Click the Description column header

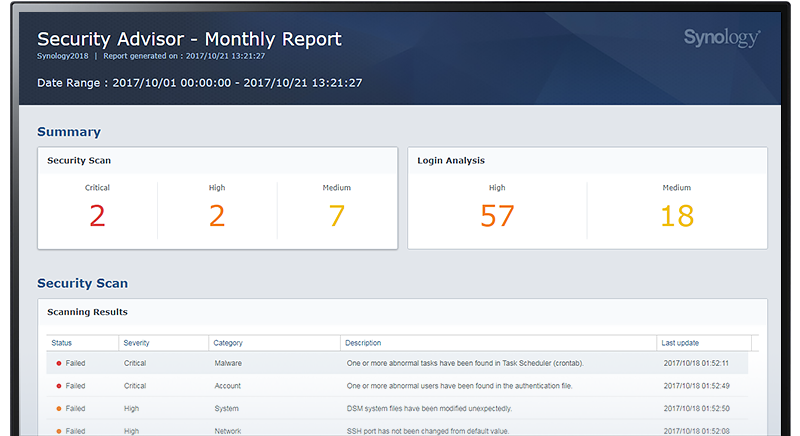click(364, 343)
